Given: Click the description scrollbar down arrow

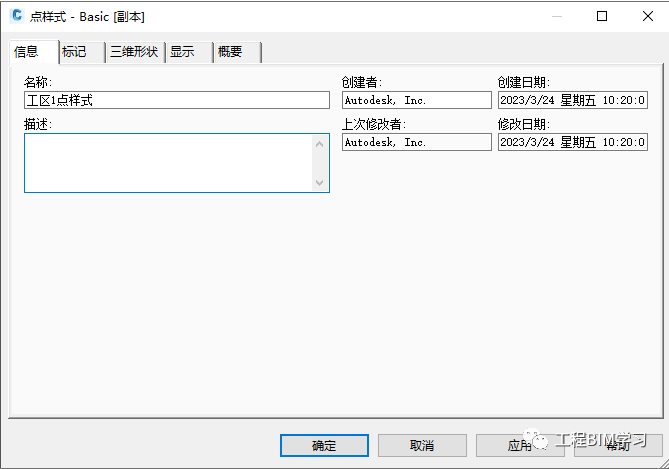Looking at the screenshot, I should point(320,183).
